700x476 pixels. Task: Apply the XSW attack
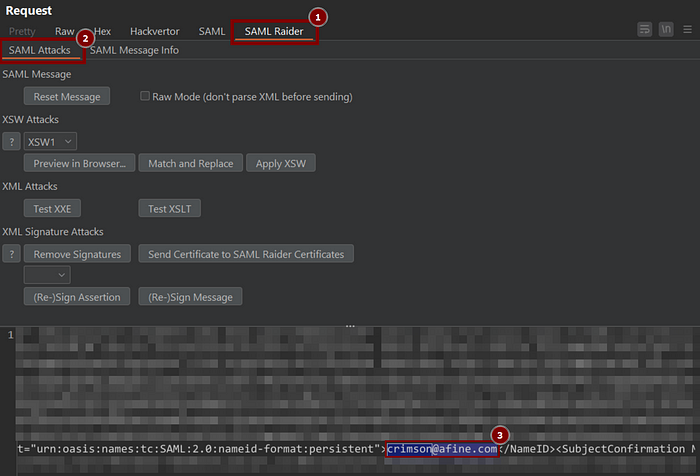tap(281, 163)
